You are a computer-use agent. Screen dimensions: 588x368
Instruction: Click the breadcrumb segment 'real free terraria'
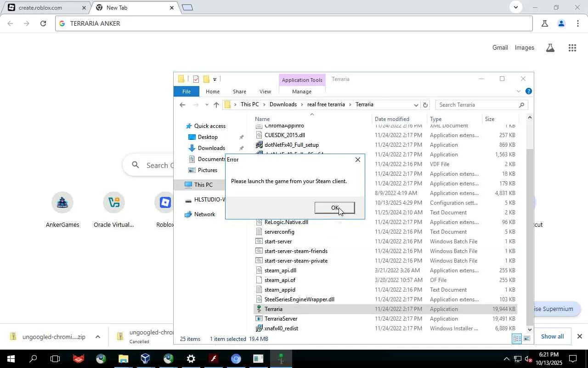coord(326,105)
